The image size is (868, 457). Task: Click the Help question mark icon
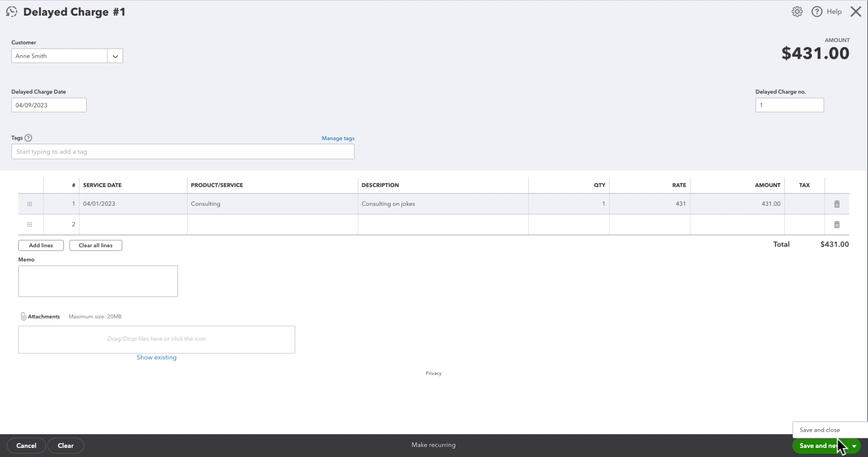[x=817, y=12]
